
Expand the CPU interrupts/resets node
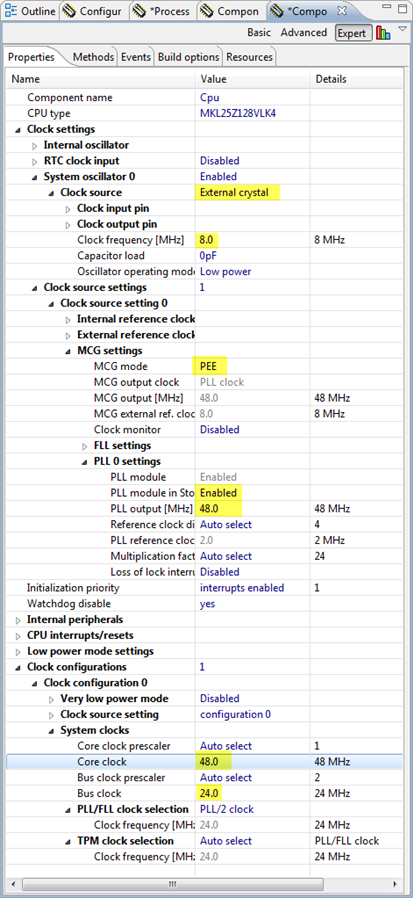pos(18,636)
